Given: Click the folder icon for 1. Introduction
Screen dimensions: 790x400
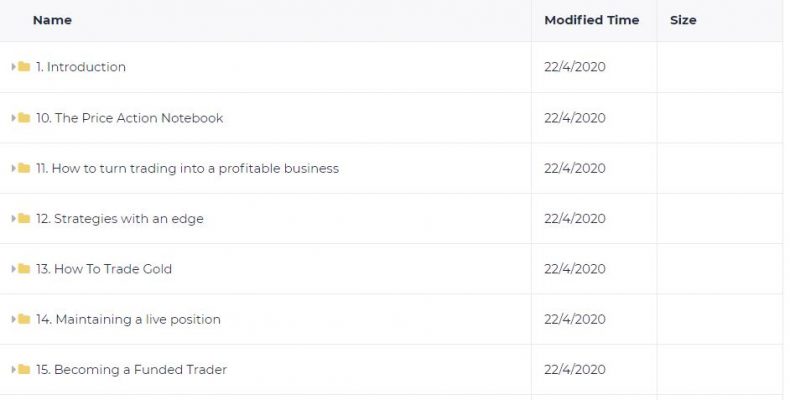Looking at the screenshot, I should coord(24,66).
